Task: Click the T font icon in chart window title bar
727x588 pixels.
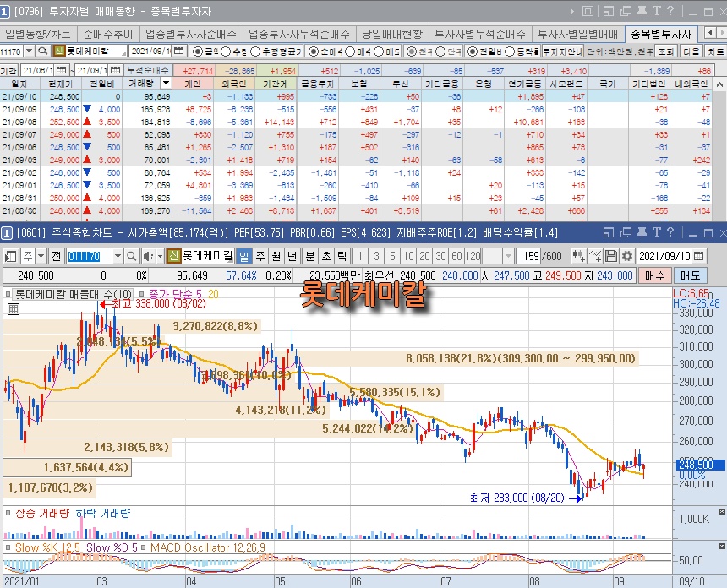Action: pos(656,232)
